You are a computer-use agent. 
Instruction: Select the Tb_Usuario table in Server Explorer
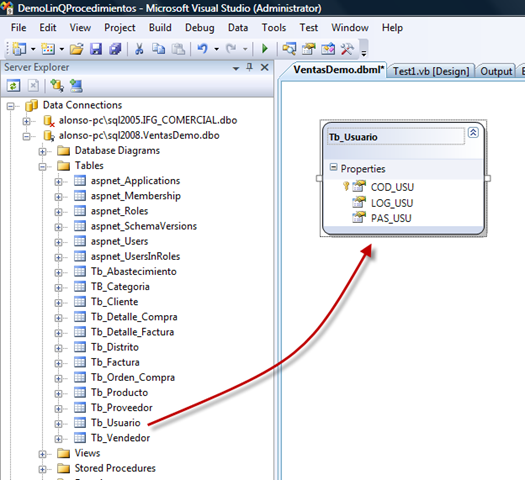pos(116,423)
